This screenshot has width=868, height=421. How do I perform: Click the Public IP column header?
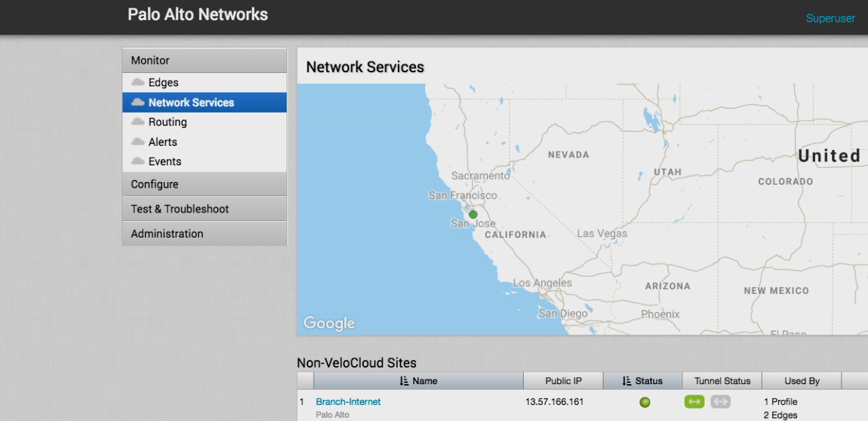click(x=563, y=381)
